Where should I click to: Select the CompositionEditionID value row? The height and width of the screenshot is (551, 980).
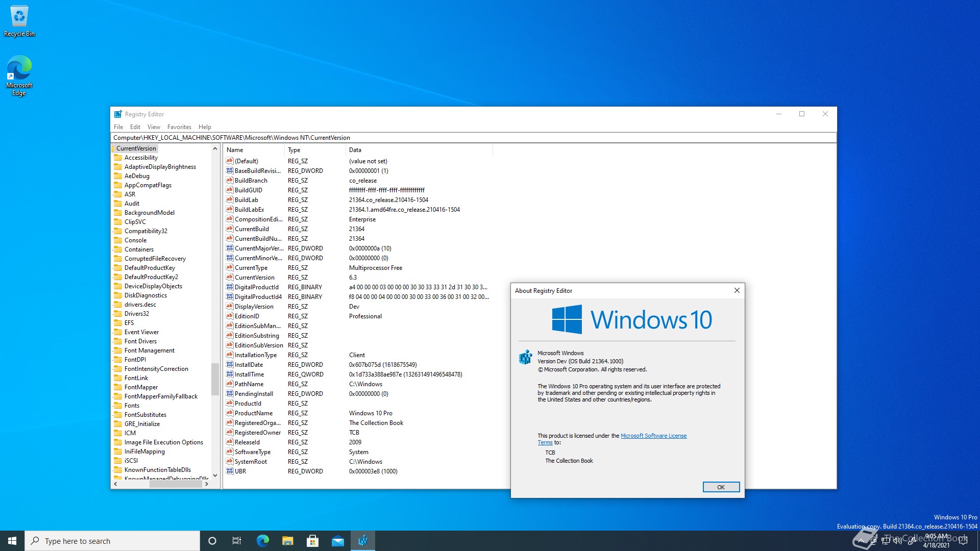[357, 219]
